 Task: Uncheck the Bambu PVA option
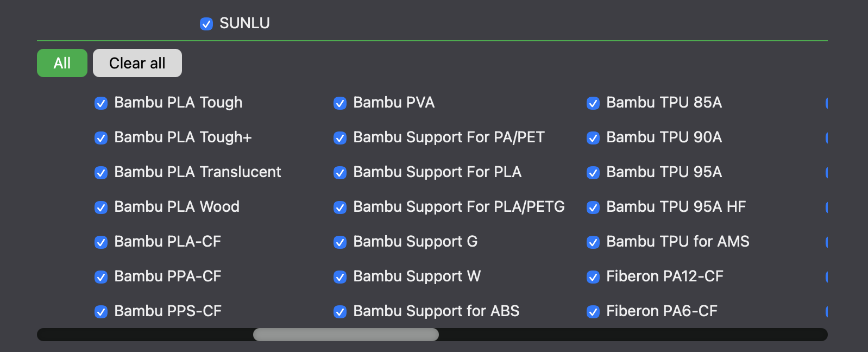point(340,103)
